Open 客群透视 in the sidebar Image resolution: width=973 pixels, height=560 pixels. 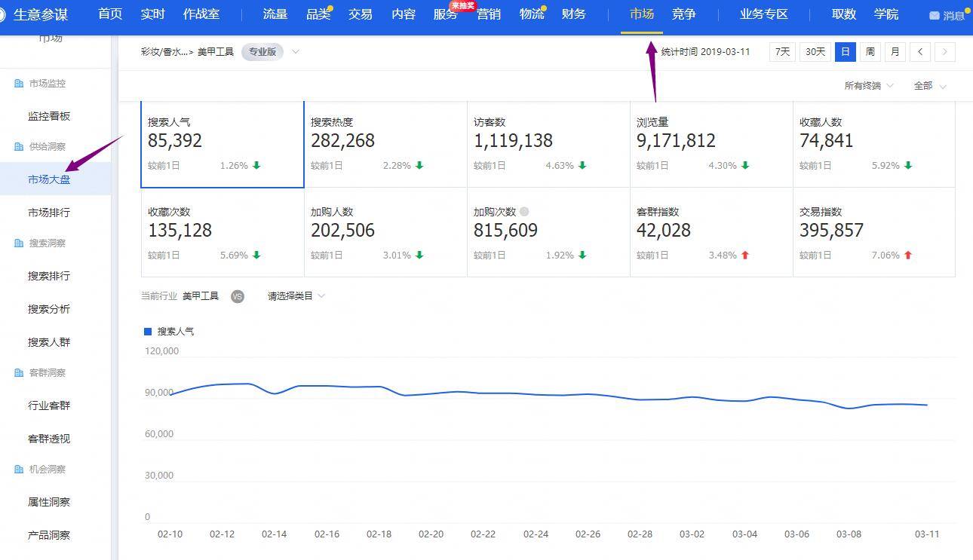pyautogui.click(x=49, y=439)
